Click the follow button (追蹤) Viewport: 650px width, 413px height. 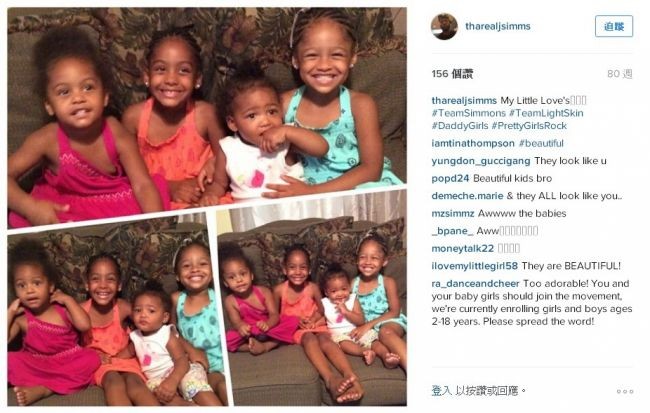pyautogui.click(x=614, y=27)
